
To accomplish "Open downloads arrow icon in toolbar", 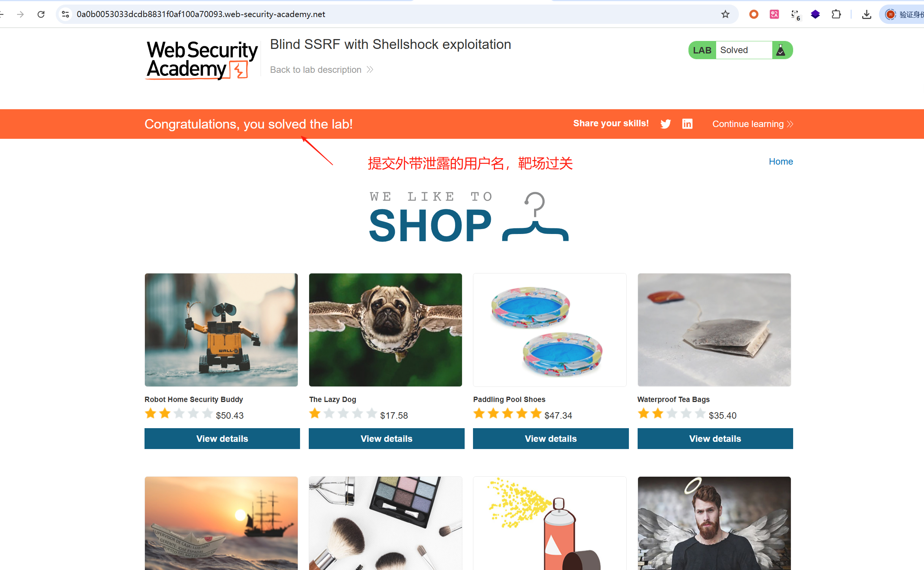I will 866,14.
